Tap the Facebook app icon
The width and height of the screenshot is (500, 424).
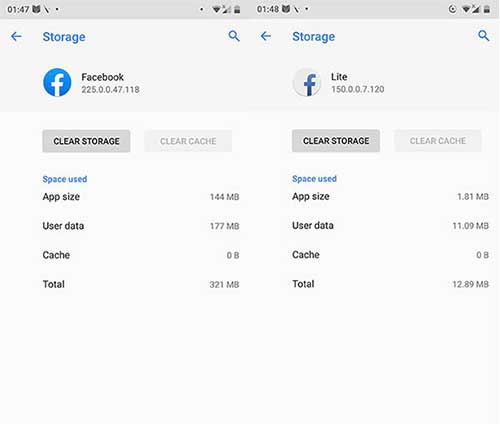(57, 82)
